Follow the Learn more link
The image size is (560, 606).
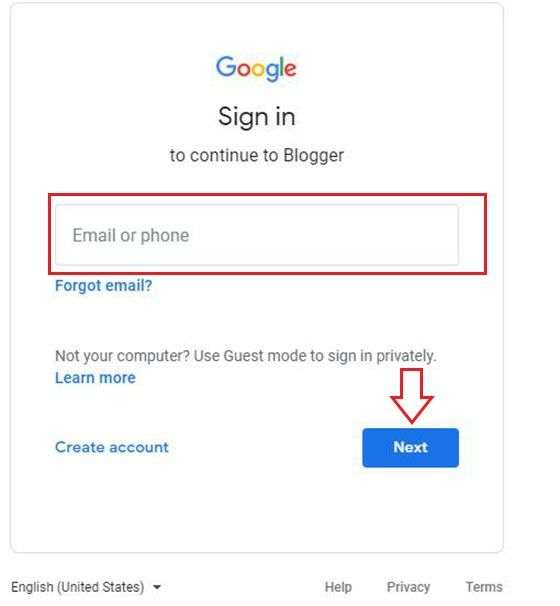click(x=95, y=378)
